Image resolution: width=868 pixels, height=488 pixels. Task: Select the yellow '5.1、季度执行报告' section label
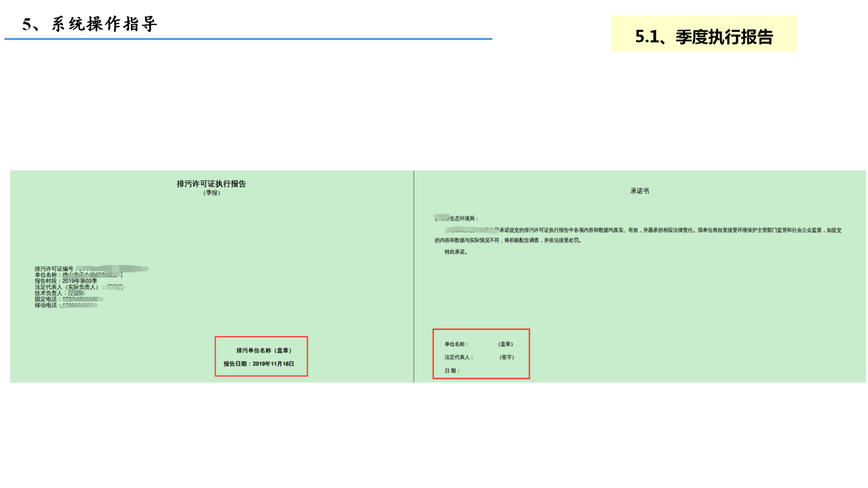click(x=704, y=37)
